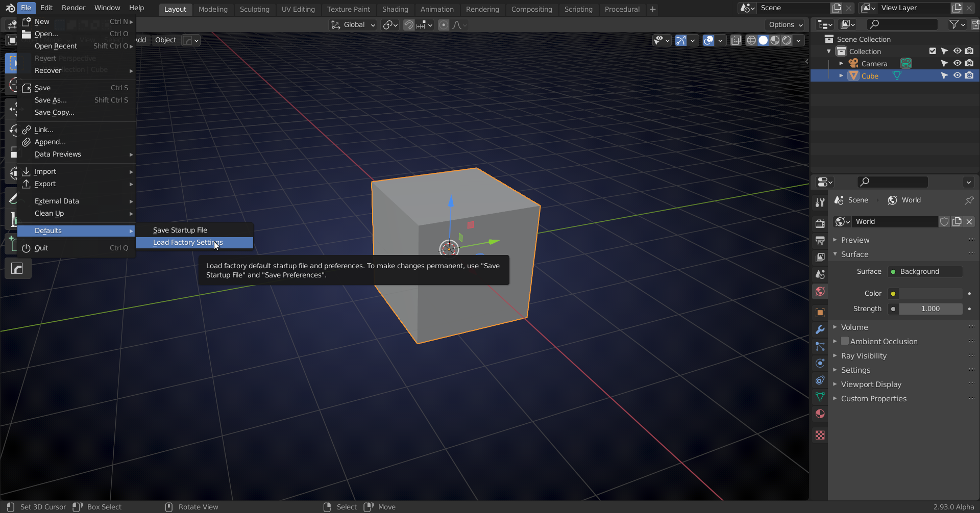Image resolution: width=980 pixels, height=513 pixels.
Task: Enable the Ambient Occlusion checkbox
Action: pos(845,341)
